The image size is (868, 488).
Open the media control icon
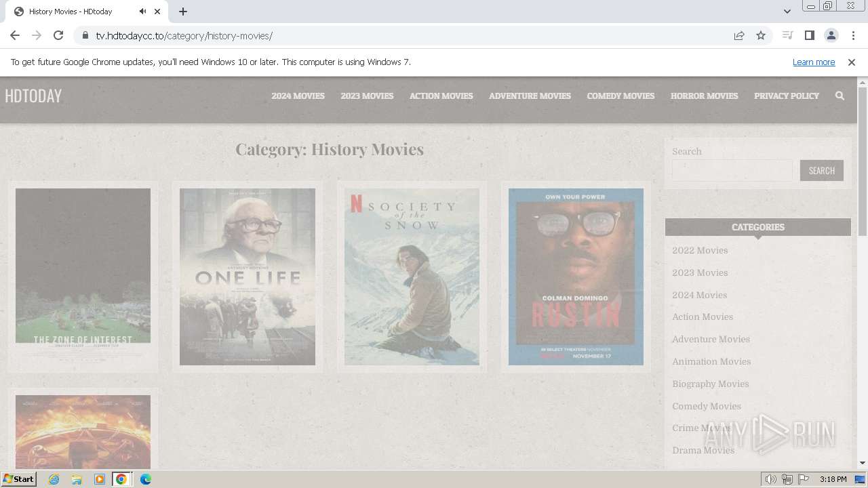tap(787, 35)
